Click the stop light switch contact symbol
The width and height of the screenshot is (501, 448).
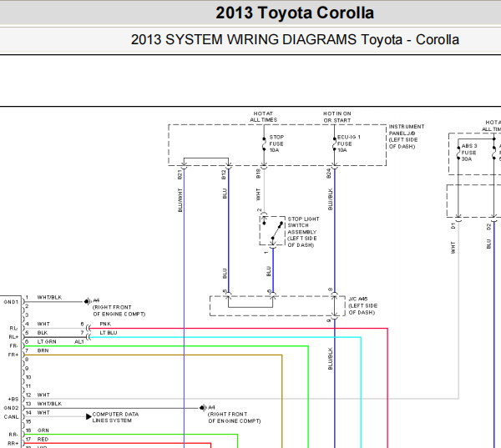click(272, 230)
